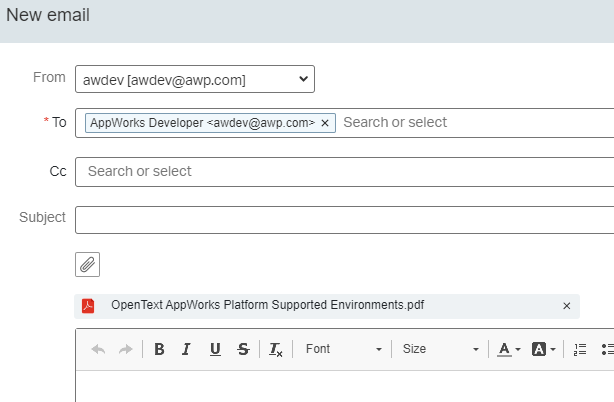Remove the attached Supported Environments PDF
The width and height of the screenshot is (614, 402).
point(567,306)
